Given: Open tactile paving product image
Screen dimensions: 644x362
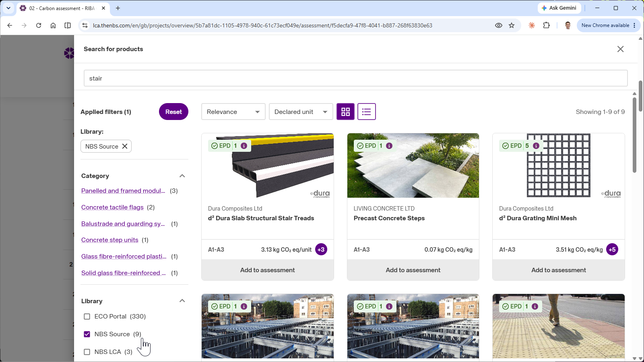Looking at the screenshot, I should tap(559, 326).
